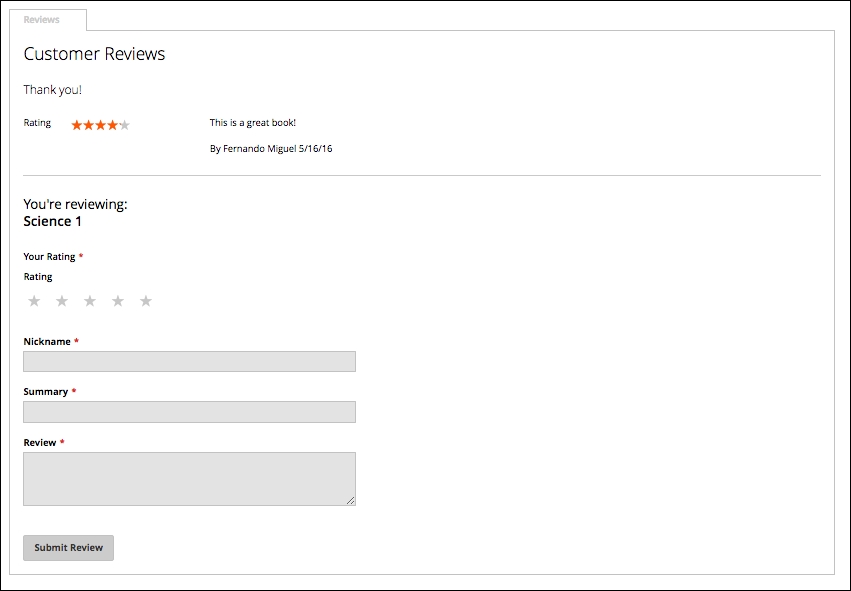Image resolution: width=851 pixels, height=591 pixels.
Task: Select the fifth rating star
Action: [146, 301]
